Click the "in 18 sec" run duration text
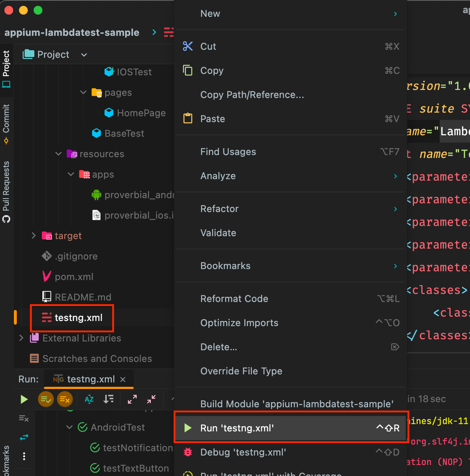 pyautogui.click(x=427, y=399)
